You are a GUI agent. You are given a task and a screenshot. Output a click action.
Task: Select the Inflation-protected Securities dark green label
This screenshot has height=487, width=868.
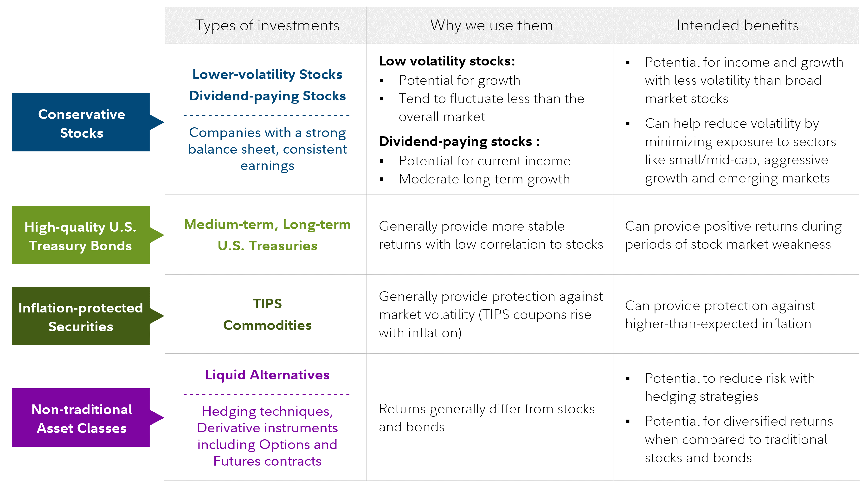81,317
